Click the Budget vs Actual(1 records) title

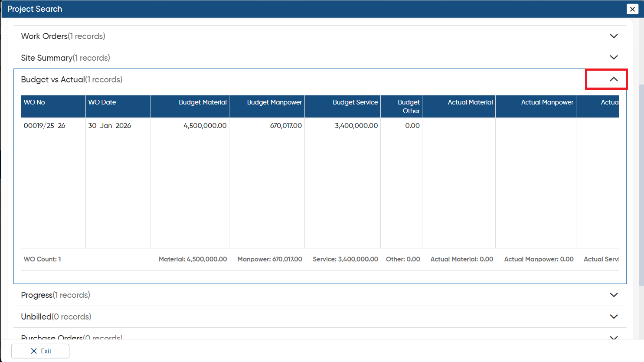click(x=72, y=79)
